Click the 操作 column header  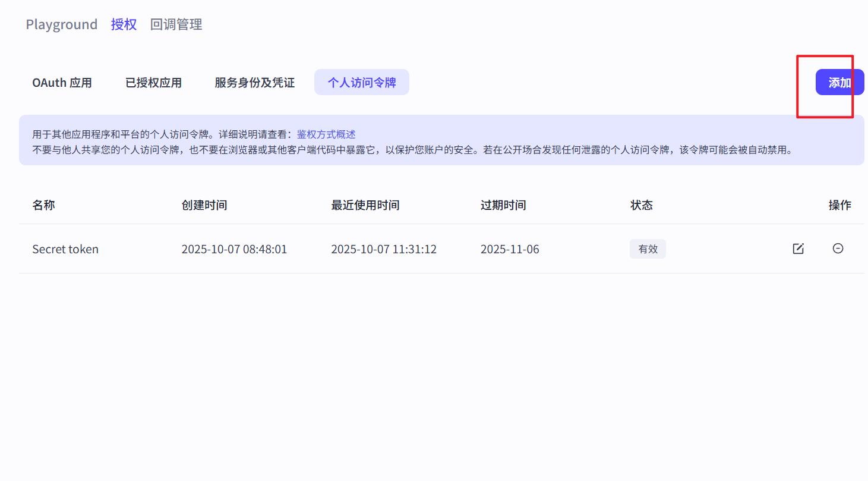pyautogui.click(x=840, y=205)
